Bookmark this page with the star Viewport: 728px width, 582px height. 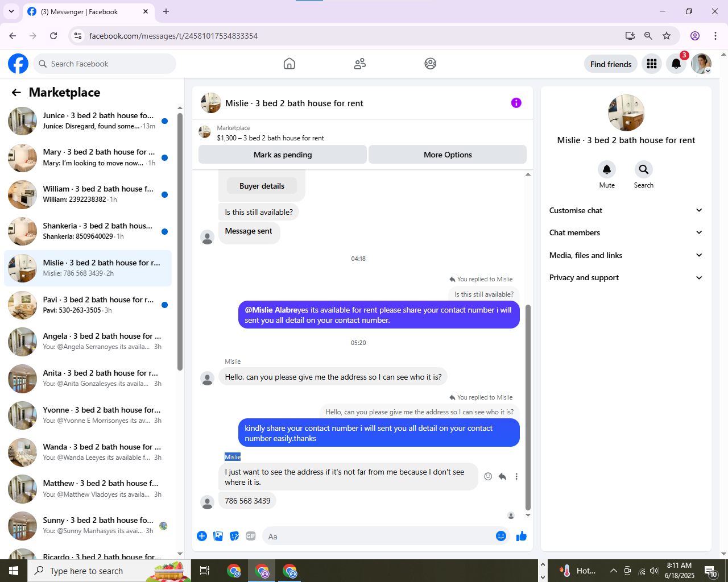(667, 36)
